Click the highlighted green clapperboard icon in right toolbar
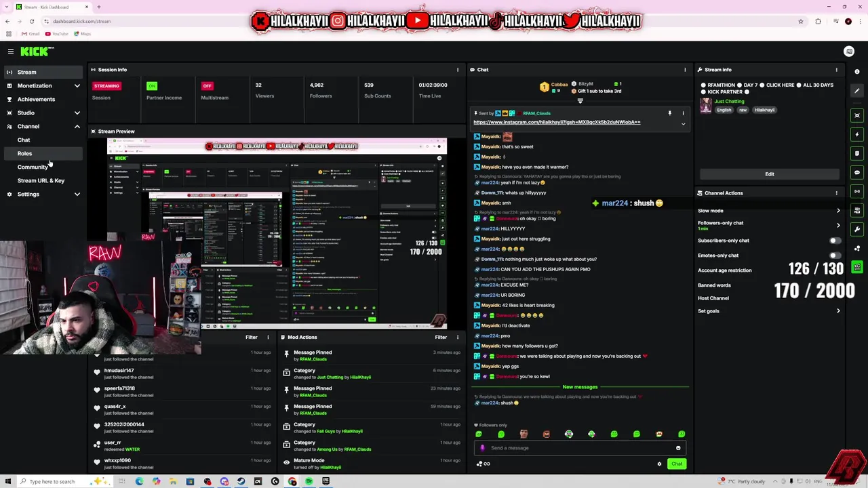 [x=858, y=267]
